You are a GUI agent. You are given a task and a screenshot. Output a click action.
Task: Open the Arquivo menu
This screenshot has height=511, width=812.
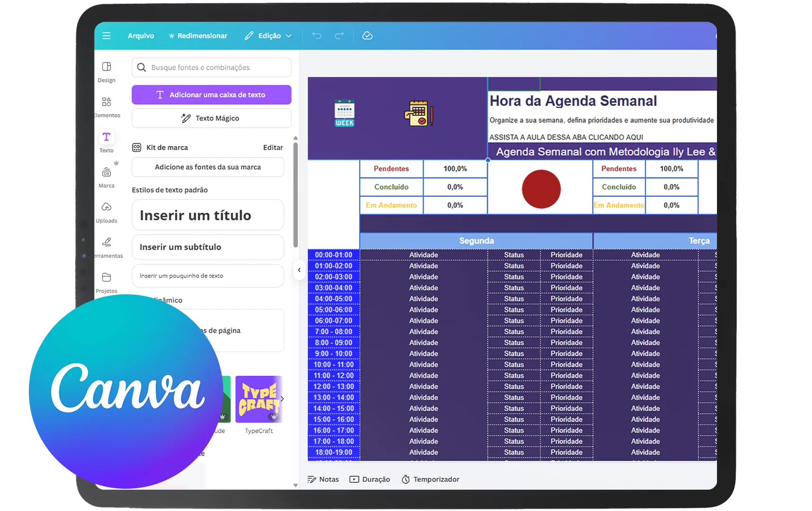tap(141, 36)
